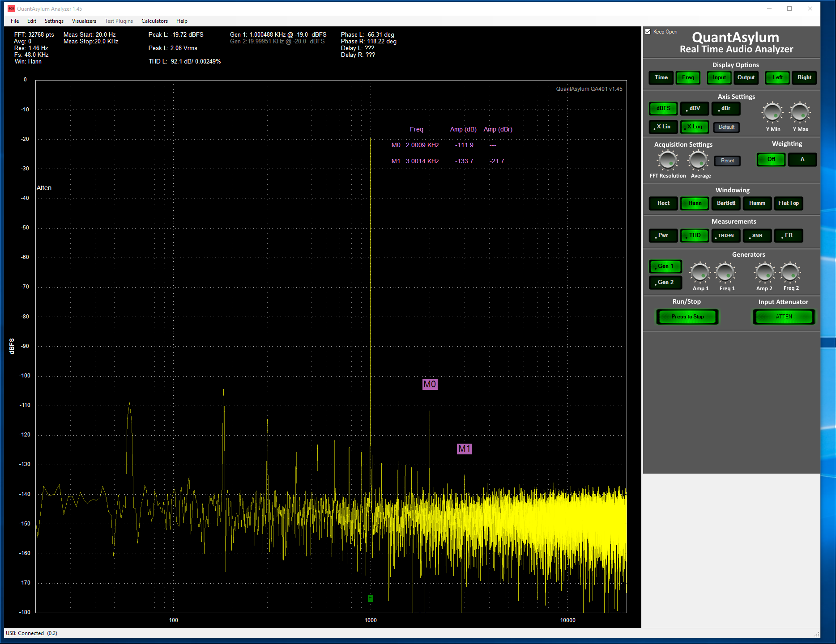Click the Meas Start: 20.0 Hz readout
Viewport: 836px width, 644px height.
(90, 34)
